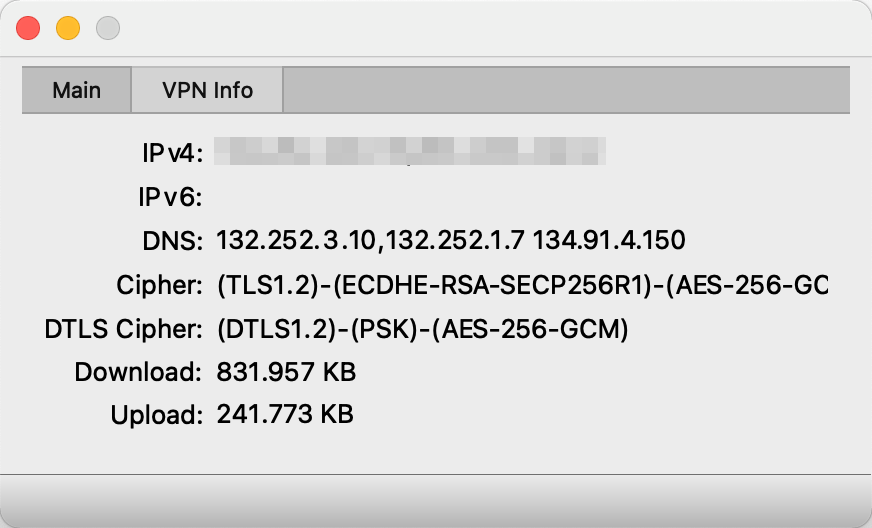The image size is (872, 528).
Task: Click the 241.773 KB upload value
Action: (285, 414)
